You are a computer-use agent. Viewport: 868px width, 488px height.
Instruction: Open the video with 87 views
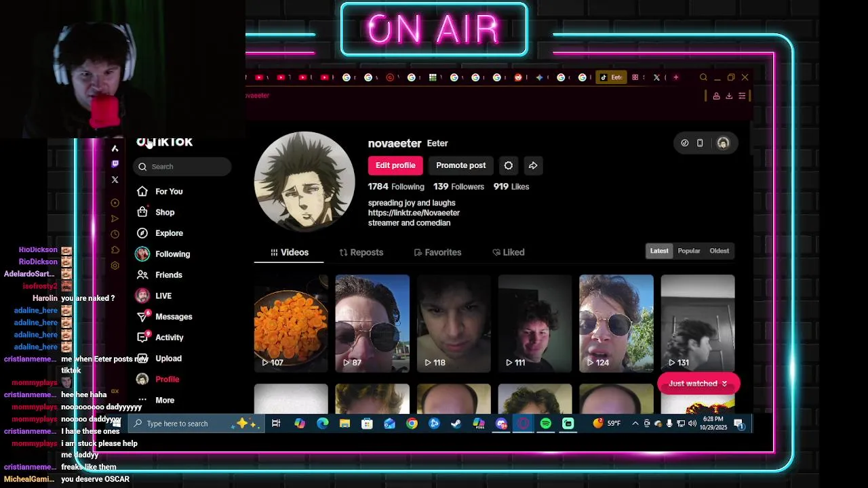coord(372,323)
